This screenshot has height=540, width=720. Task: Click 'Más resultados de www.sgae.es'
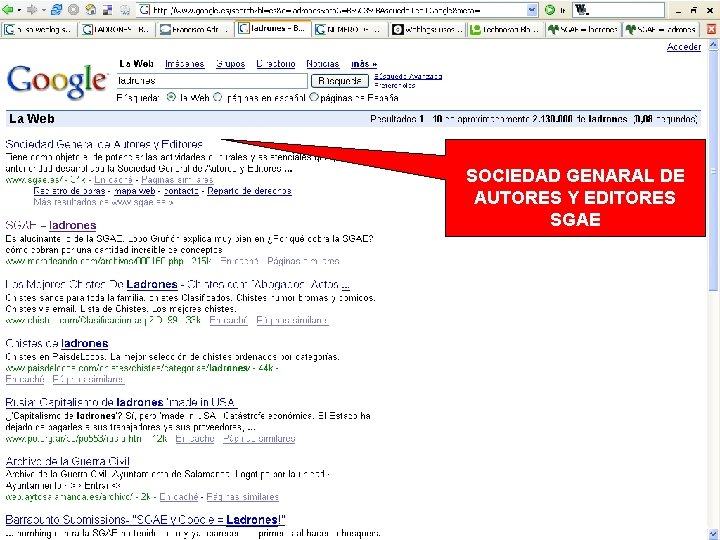103,202
